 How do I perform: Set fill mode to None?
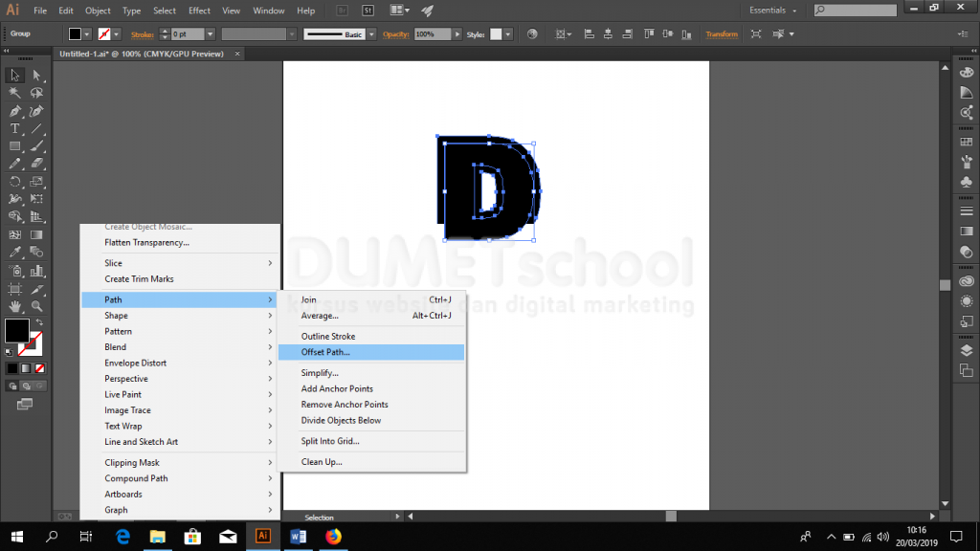[40, 368]
